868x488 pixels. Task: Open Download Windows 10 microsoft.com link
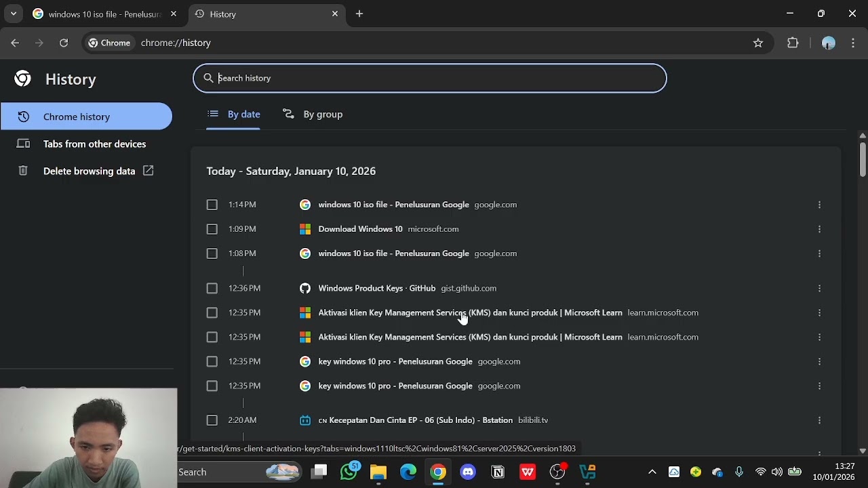pos(360,229)
